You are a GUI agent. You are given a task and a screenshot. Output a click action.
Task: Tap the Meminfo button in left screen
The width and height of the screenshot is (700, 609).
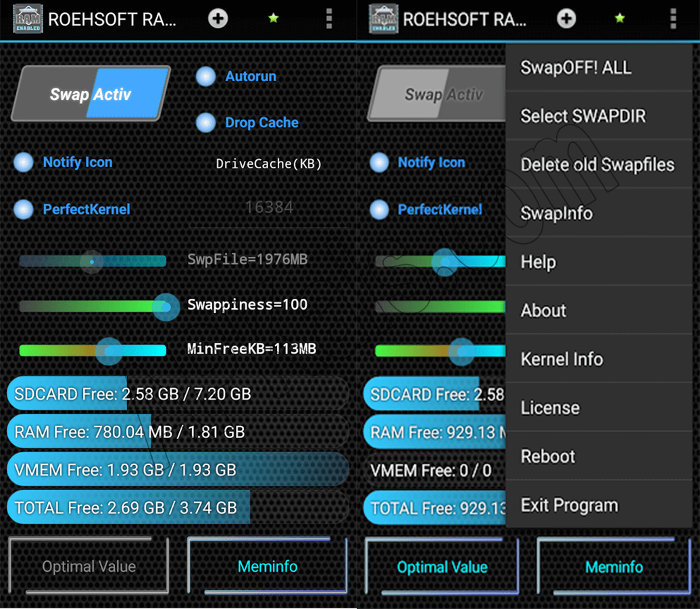point(268,566)
